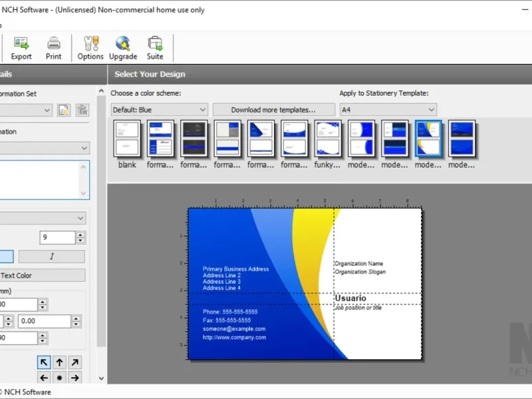Screen dimensions: 532x399
Task: Click 'Fax: 555-555-5555' on the card
Action: [227, 321]
